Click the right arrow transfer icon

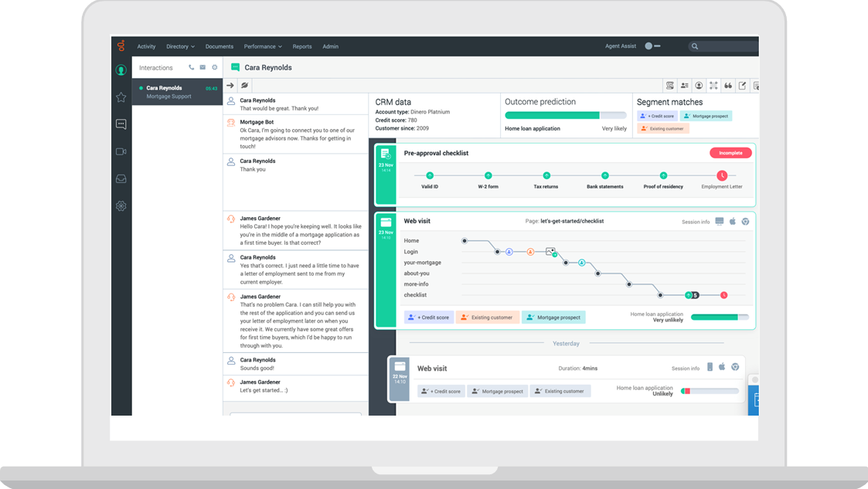(x=230, y=86)
